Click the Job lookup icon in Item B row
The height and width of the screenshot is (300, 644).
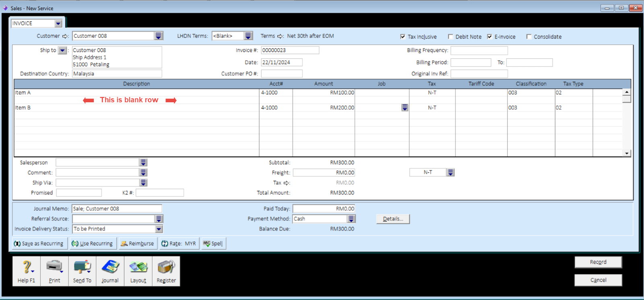pyautogui.click(x=405, y=108)
